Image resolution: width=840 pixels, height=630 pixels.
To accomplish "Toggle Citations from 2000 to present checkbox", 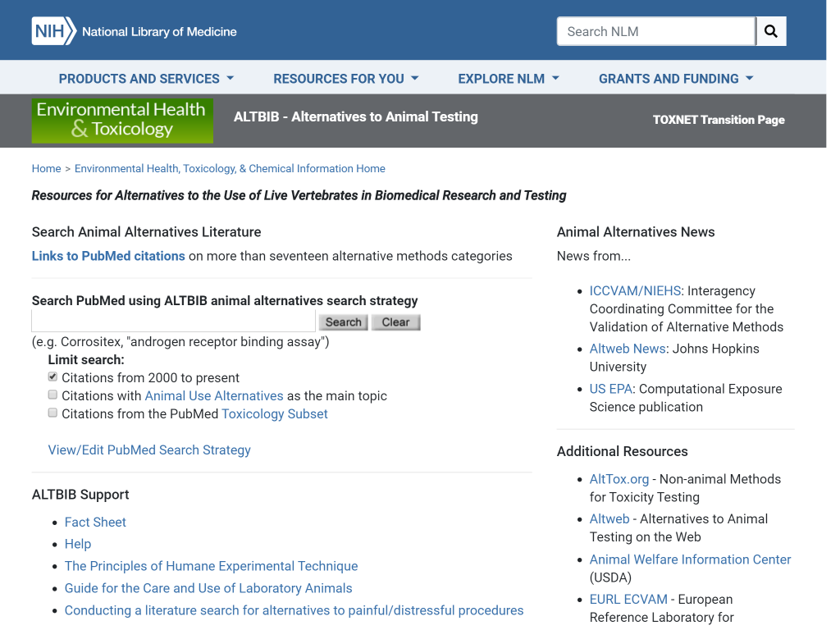I will pos(52,377).
